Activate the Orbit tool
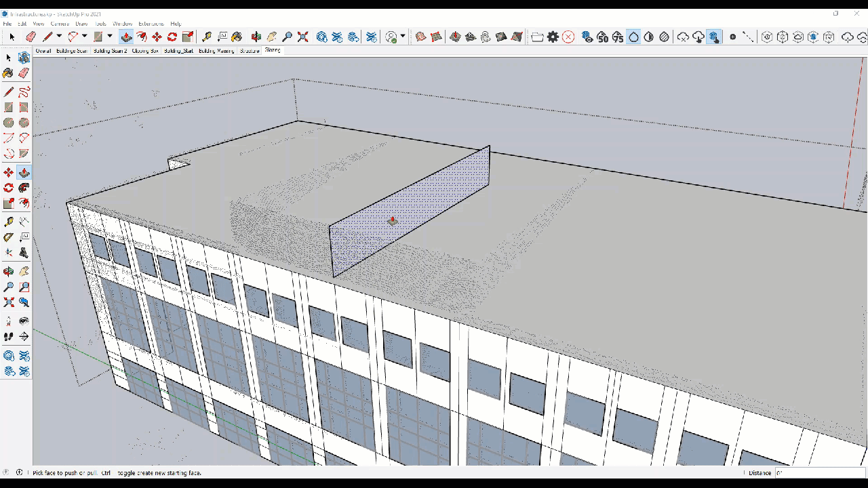Image resolution: width=868 pixels, height=488 pixels. [8, 271]
